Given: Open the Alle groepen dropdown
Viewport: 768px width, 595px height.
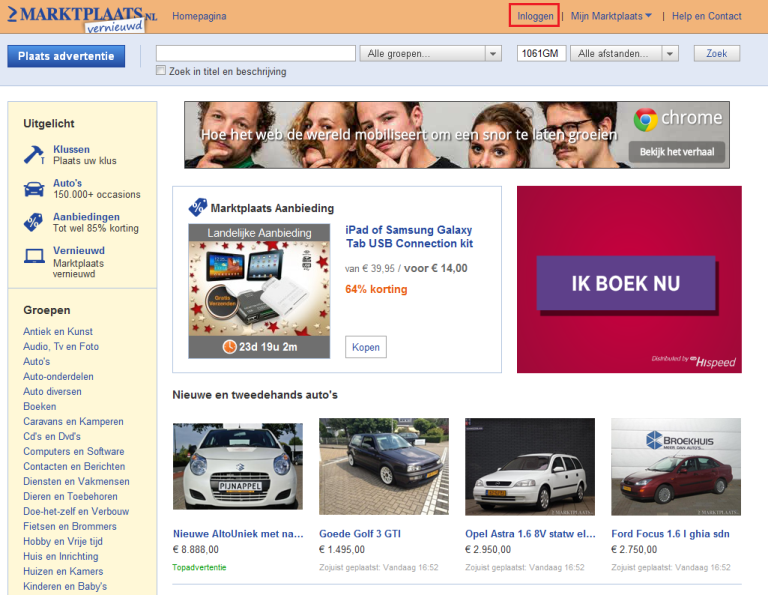Looking at the screenshot, I should pos(431,53).
